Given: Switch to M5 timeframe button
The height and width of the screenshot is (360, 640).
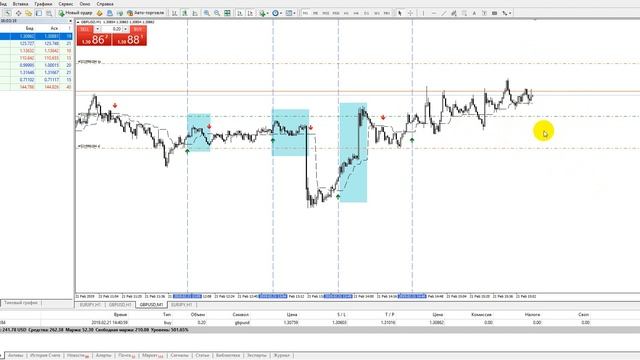Looking at the screenshot, I should coord(315,13).
